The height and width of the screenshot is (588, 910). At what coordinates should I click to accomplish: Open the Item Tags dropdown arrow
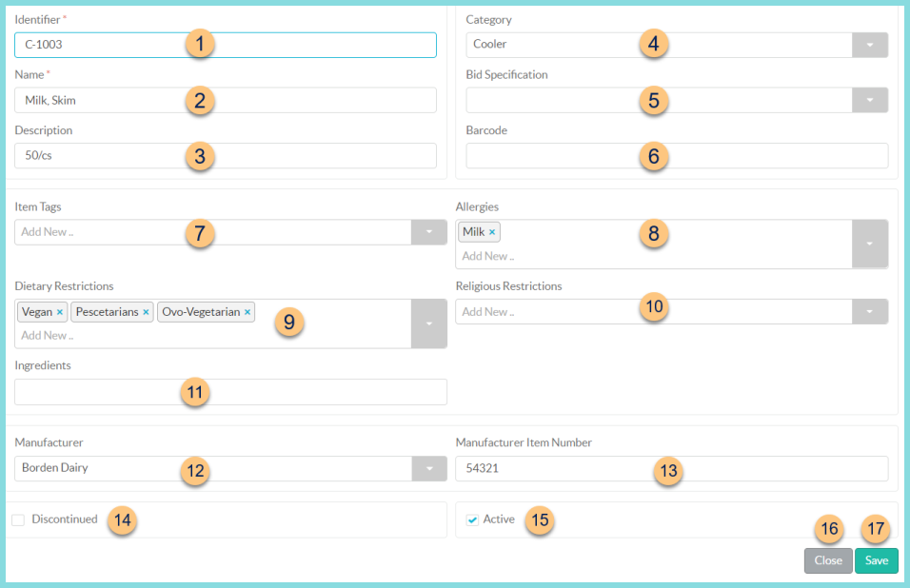(428, 232)
